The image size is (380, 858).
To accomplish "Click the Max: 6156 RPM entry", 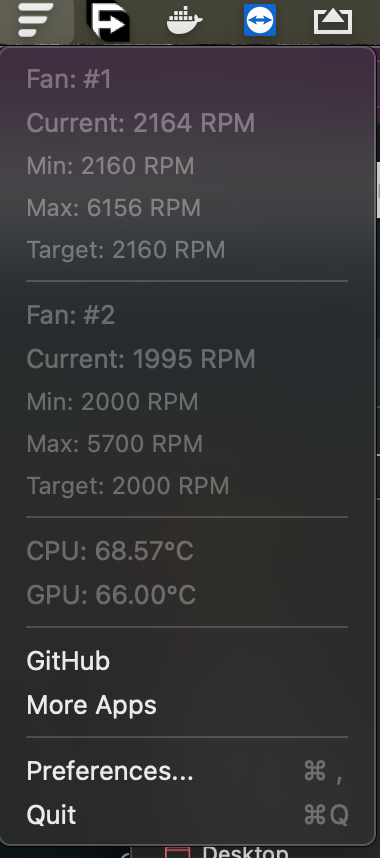I will click(x=187, y=208).
